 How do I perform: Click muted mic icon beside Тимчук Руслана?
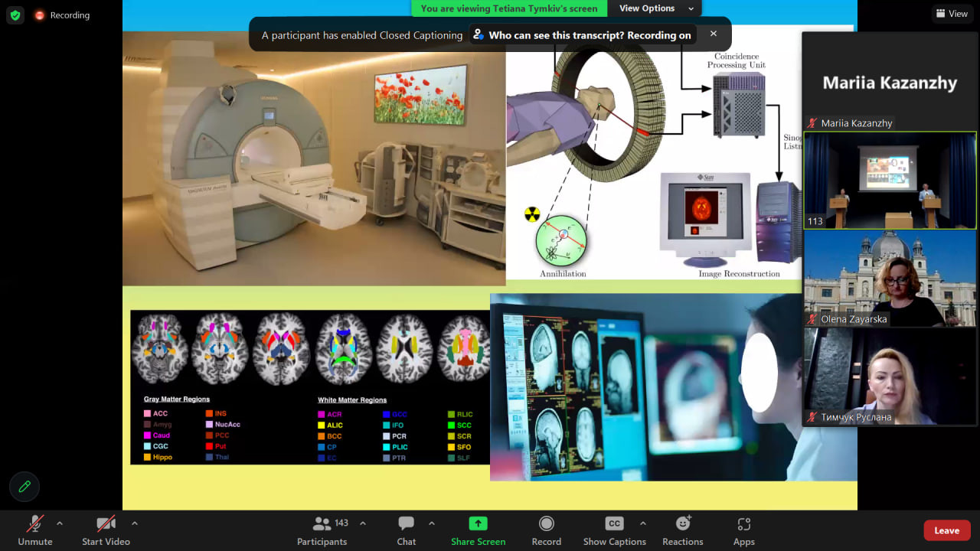click(x=812, y=417)
